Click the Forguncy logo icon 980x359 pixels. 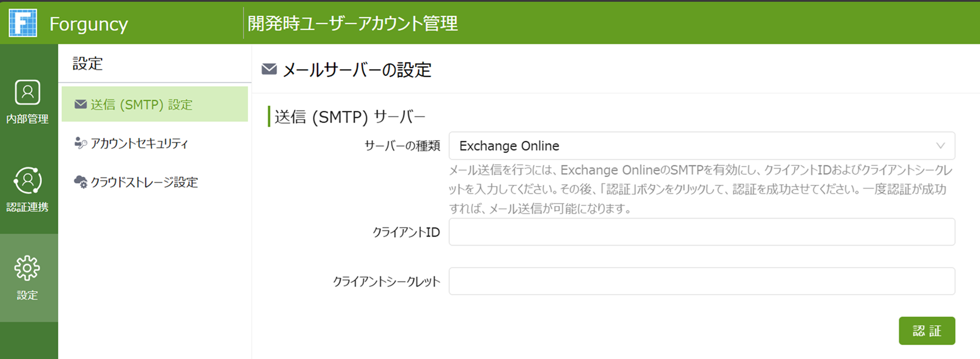pos(23,23)
